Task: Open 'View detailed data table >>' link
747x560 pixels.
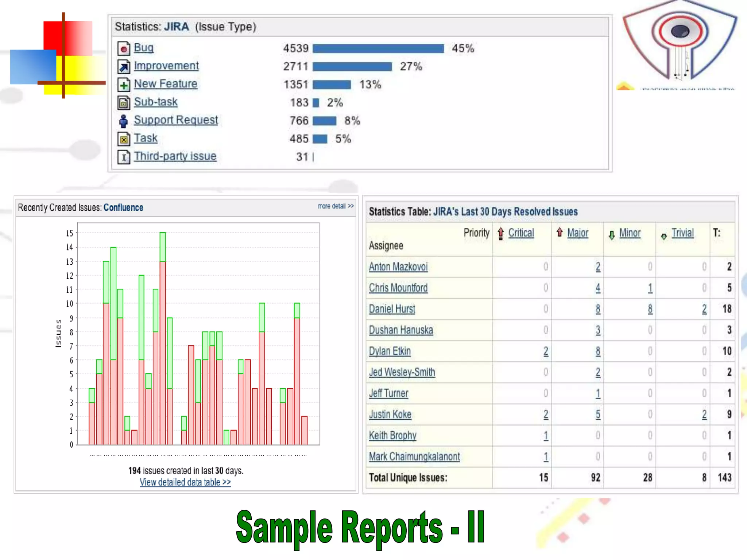Action: [185, 482]
